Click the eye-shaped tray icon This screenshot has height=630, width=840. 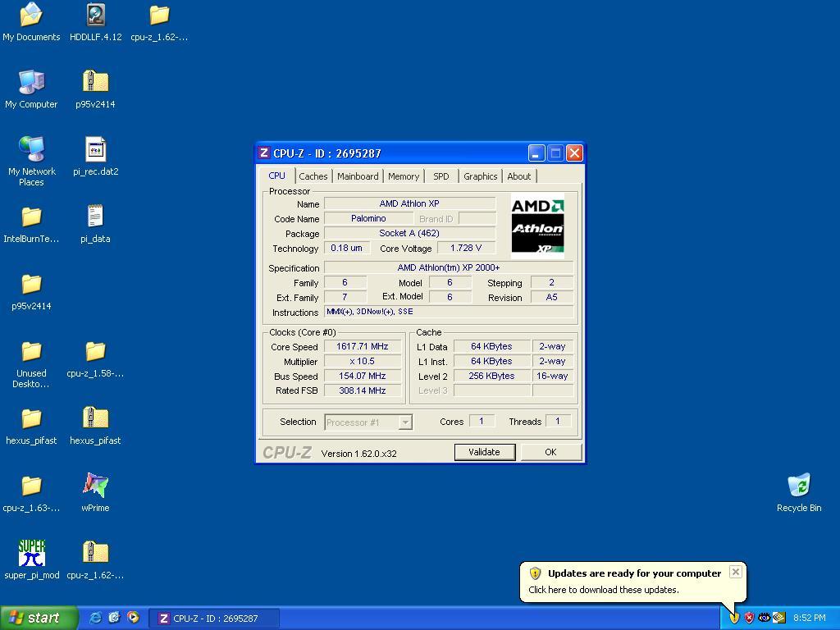[x=765, y=618]
